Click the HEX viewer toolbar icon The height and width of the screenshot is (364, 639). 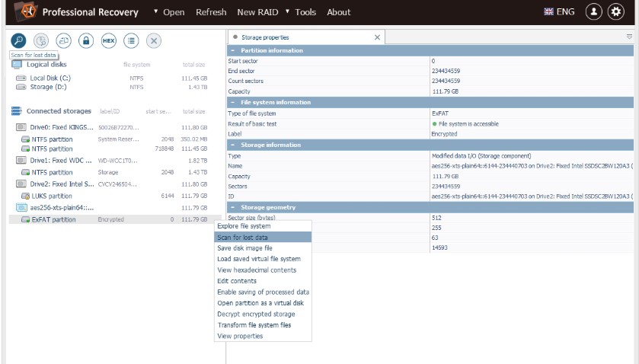(108, 40)
